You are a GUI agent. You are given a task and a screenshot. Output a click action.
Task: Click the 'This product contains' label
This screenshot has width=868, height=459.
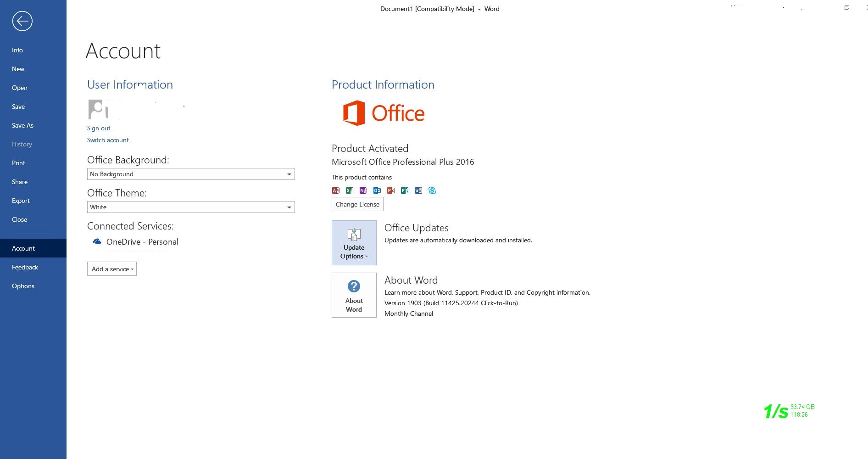coord(362,177)
